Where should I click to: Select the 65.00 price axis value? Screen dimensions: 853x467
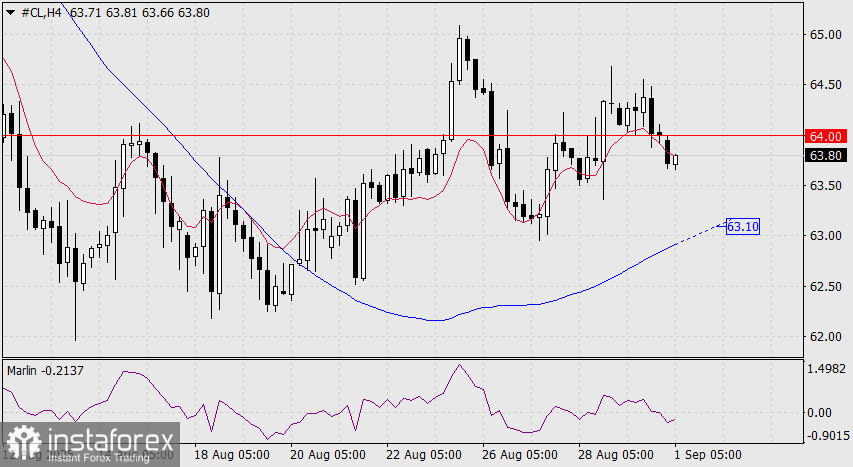point(825,35)
